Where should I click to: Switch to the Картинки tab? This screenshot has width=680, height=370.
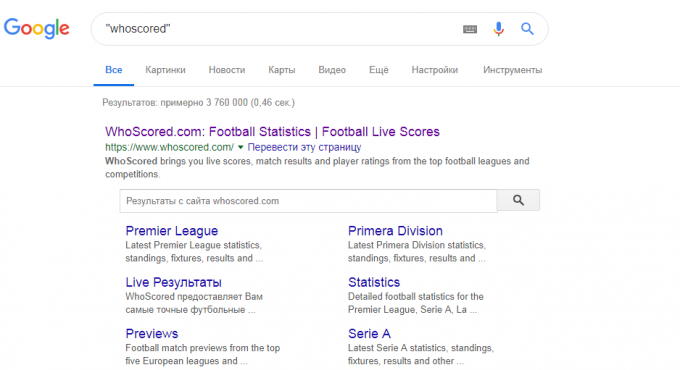165,70
